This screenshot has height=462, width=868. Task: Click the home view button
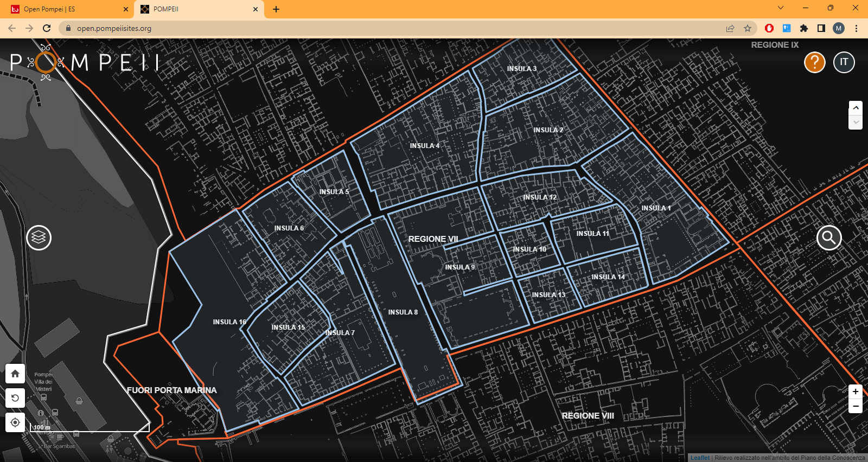pos(15,374)
